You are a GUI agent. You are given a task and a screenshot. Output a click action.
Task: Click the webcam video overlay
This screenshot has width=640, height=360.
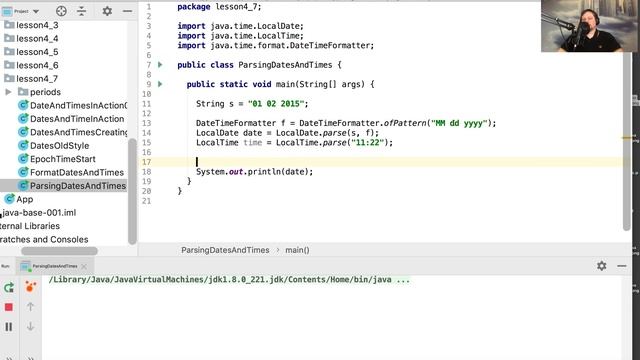pyautogui.click(x=589, y=26)
